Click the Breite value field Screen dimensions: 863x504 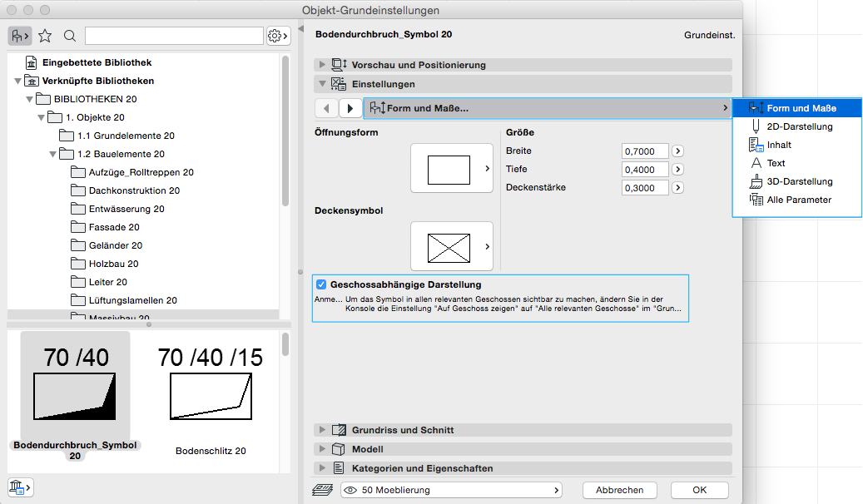point(645,151)
